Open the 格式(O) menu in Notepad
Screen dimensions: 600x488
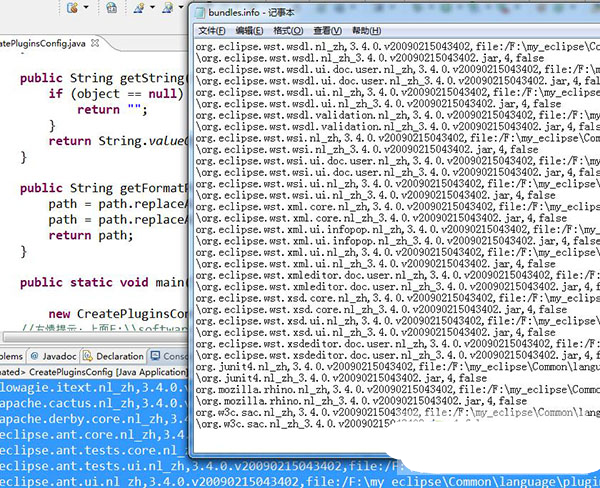point(288,31)
